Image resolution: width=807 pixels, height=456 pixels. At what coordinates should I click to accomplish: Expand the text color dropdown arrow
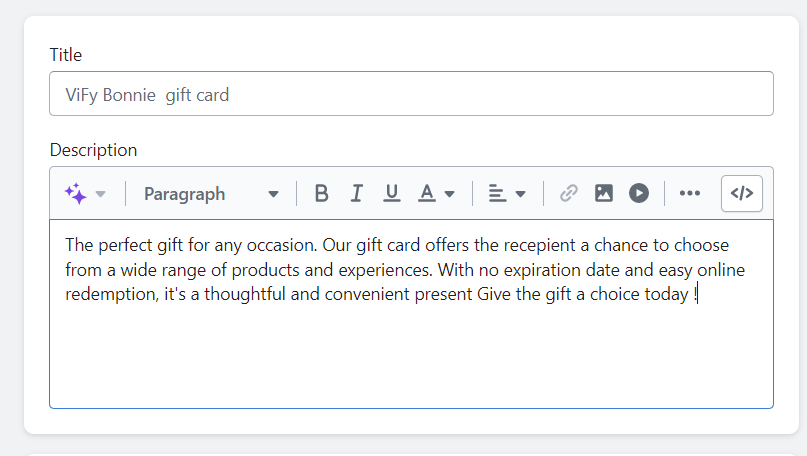[x=450, y=194]
